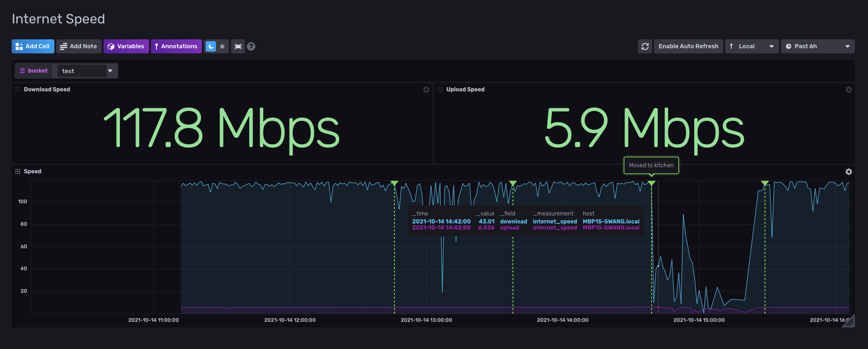Enter presentation mode fullscreen icon
The image size is (868, 349).
[238, 46]
